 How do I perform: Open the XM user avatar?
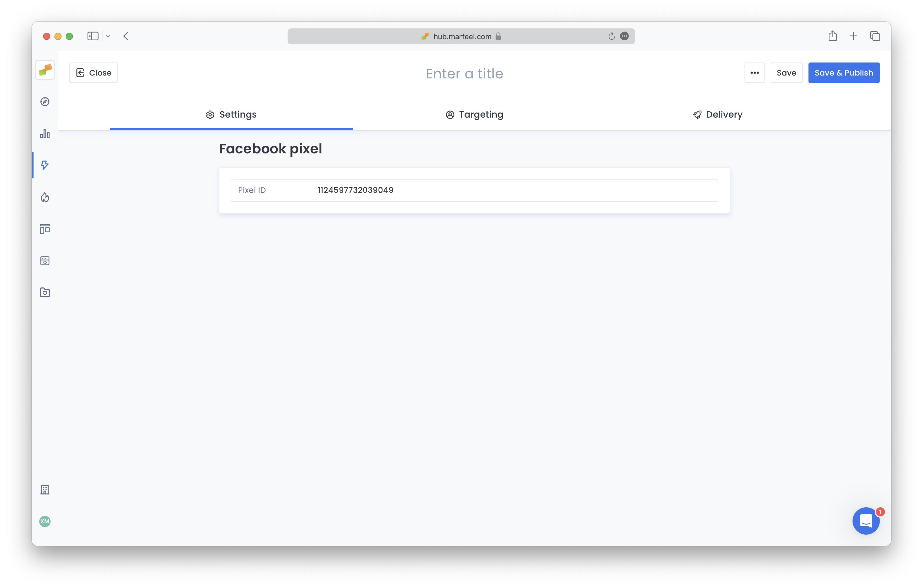tap(45, 521)
